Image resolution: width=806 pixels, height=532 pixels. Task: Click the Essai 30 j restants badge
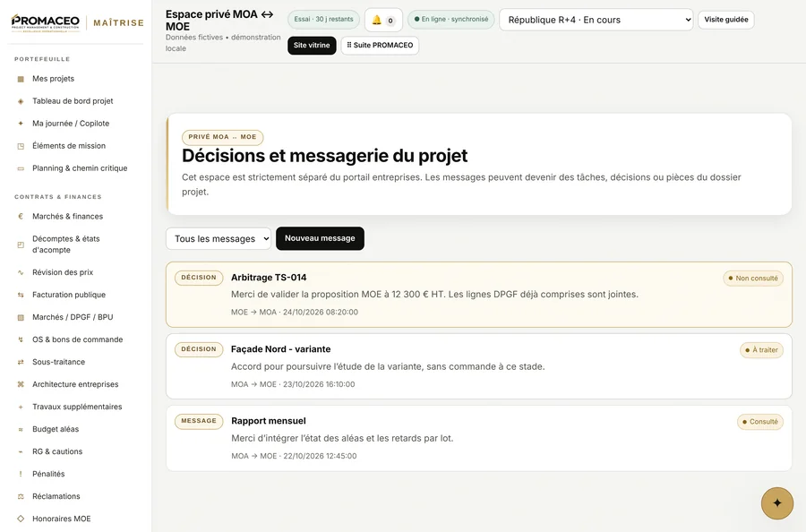point(323,20)
